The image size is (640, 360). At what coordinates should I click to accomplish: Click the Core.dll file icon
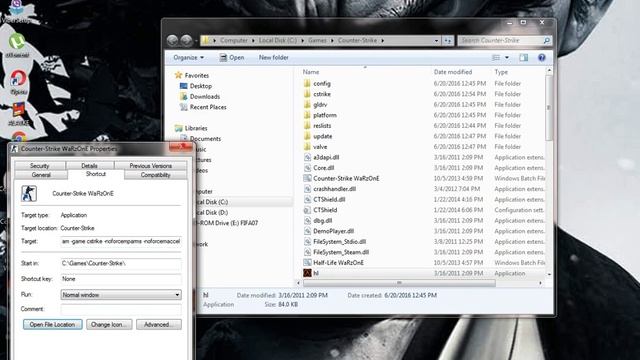[x=307, y=168]
